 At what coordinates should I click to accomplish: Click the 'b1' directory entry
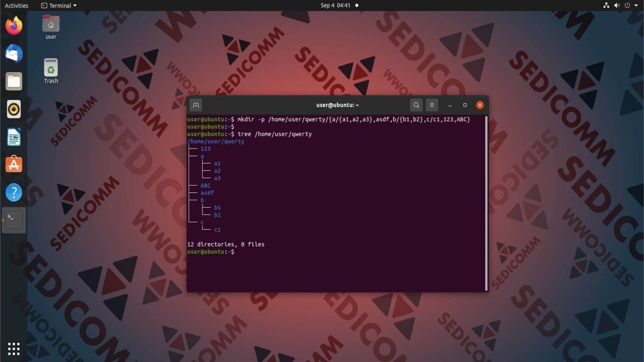pyautogui.click(x=217, y=208)
